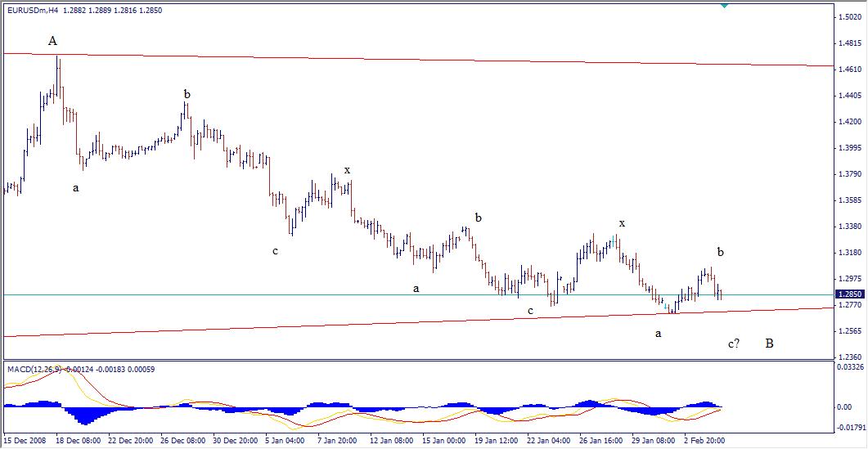
Task: Click the EURUSDm,H4 chart title text
Action: click(33, 10)
